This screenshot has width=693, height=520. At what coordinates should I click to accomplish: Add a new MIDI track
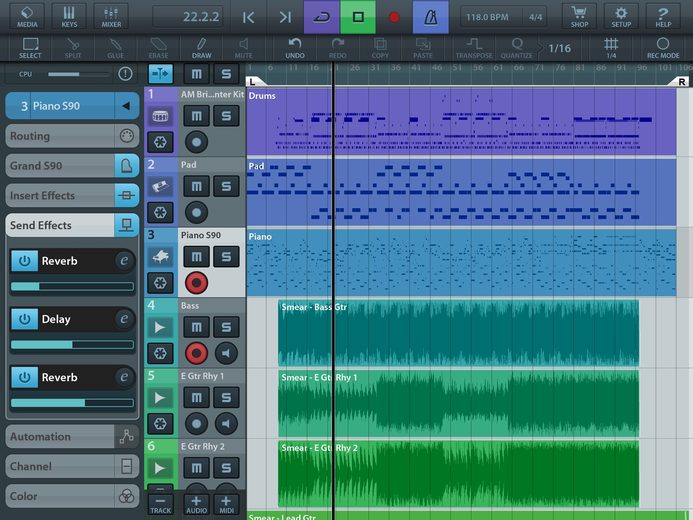pos(226,504)
